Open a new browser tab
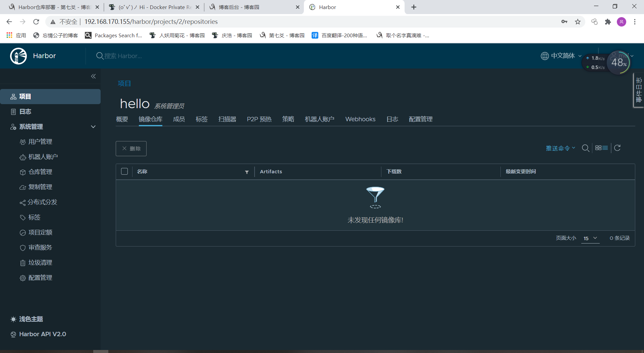Viewport: 644px width, 353px height. [x=414, y=7]
